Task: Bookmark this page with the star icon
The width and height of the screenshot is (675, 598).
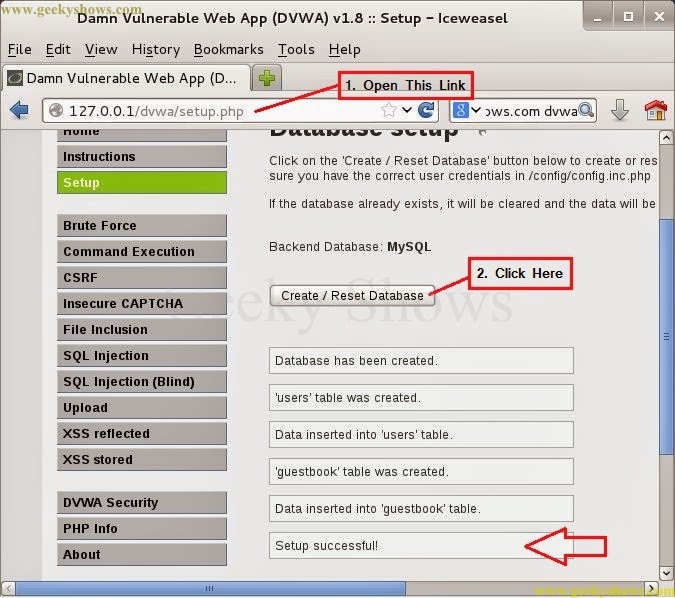Action: click(x=389, y=111)
